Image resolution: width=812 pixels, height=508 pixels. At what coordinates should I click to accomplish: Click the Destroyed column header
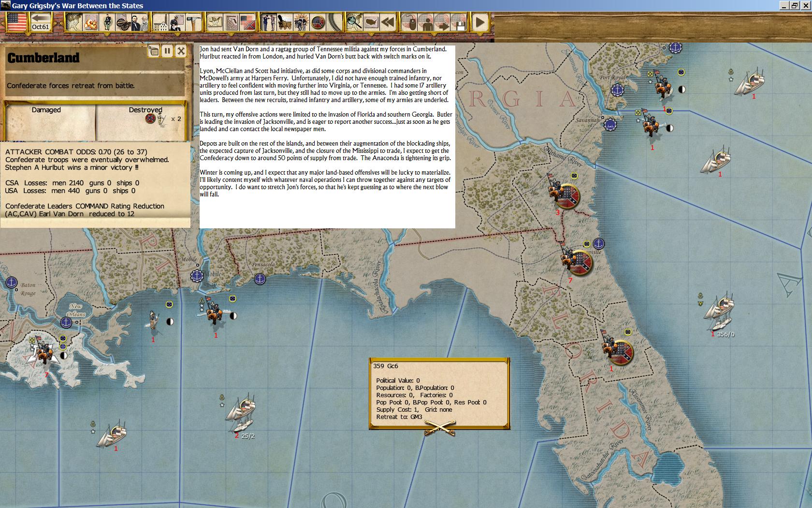(145, 110)
